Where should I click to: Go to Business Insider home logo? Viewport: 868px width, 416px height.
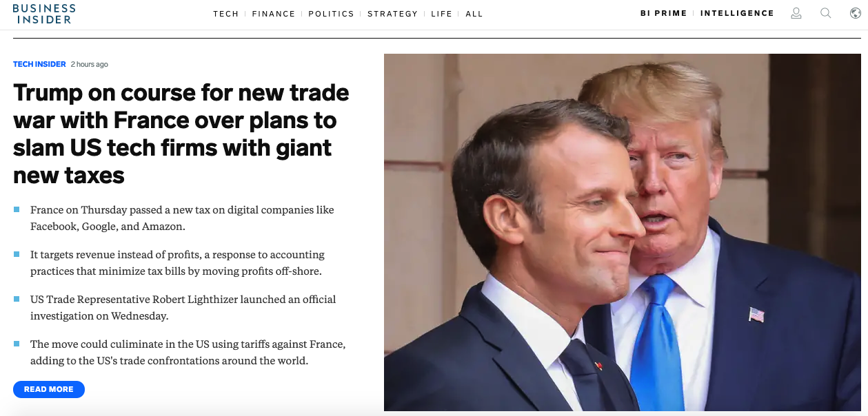44,14
